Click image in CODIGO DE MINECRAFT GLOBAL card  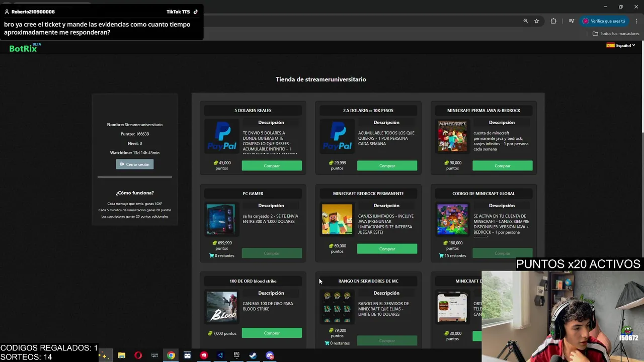452,219
